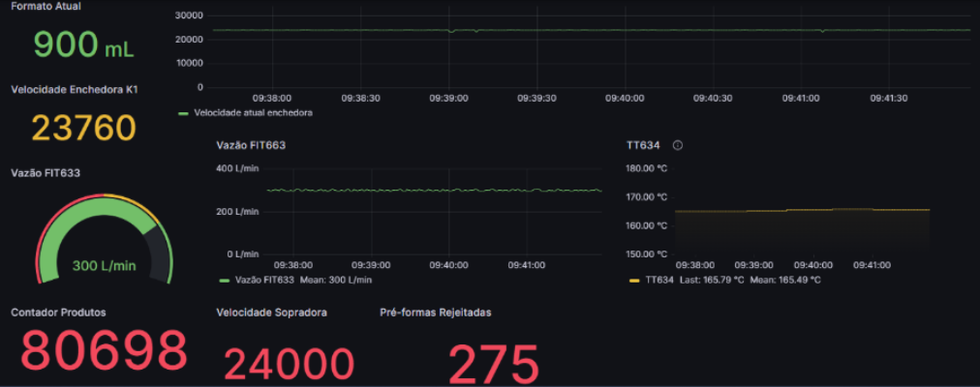
Task: Open the Velocidade Enchedora K1 panel menu
Action: 74,90
